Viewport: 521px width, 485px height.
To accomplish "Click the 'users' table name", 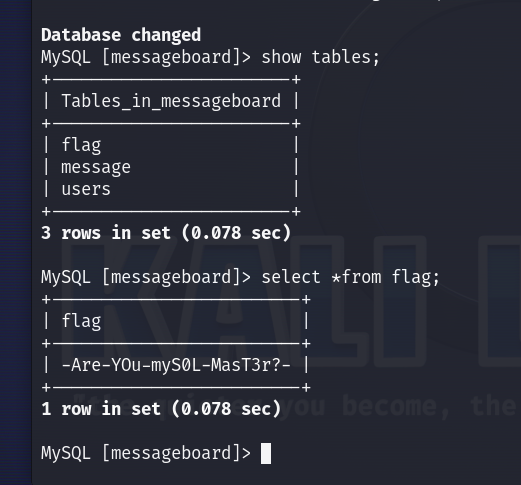I will (x=86, y=189).
